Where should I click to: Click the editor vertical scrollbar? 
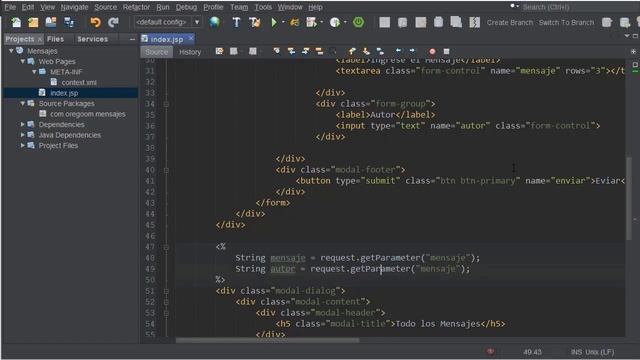pos(629,199)
